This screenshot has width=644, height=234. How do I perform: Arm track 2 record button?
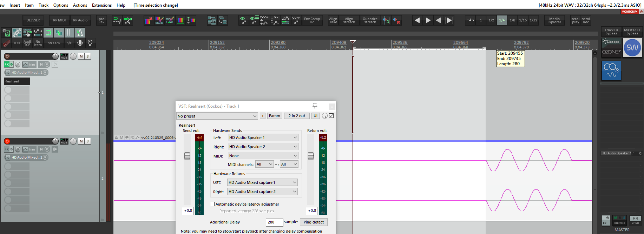click(x=7, y=141)
